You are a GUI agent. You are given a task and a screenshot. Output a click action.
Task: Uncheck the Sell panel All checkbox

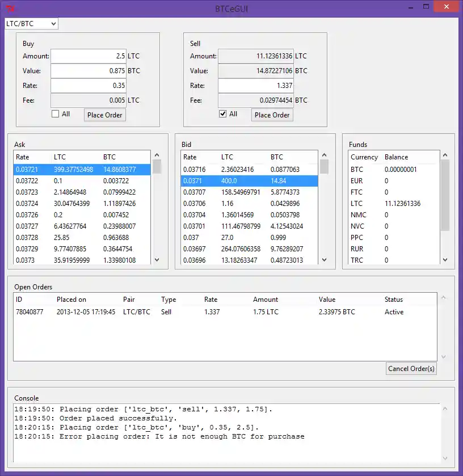click(223, 114)
